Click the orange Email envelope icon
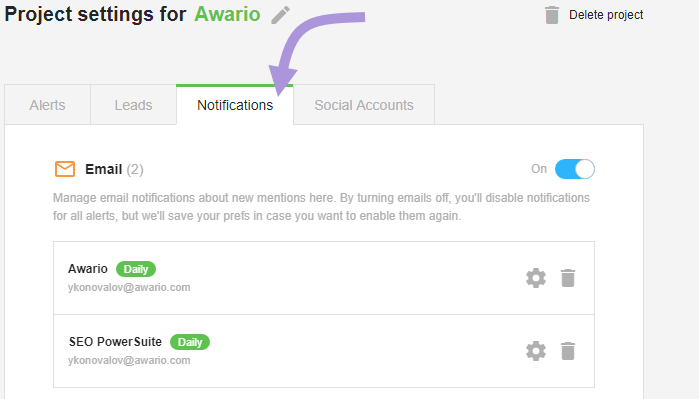 pyautogui.click(x=65, y=169)
